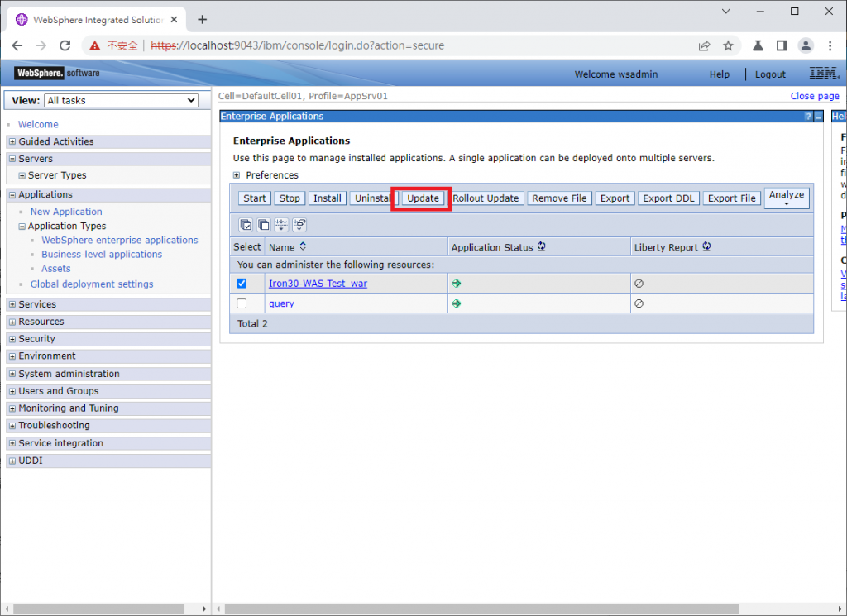Viewport: 847px width, 616px height.
Task: Expand System administration section
Action: (12, 374)
